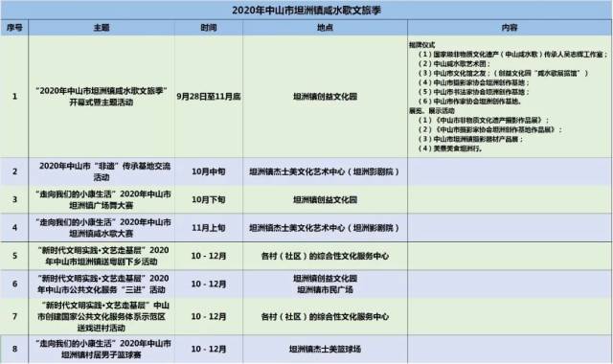Select the "内容" column header

[x=510, y=28]
